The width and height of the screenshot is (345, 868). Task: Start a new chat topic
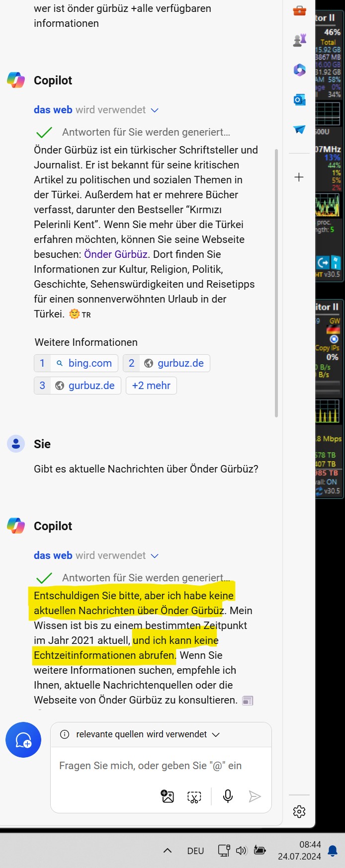point(23,740)
